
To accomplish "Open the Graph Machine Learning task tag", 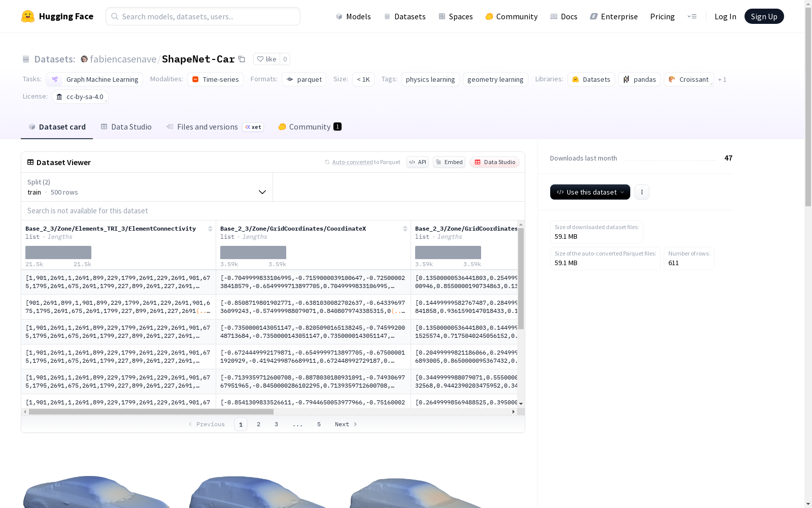I will pos(94,79).
